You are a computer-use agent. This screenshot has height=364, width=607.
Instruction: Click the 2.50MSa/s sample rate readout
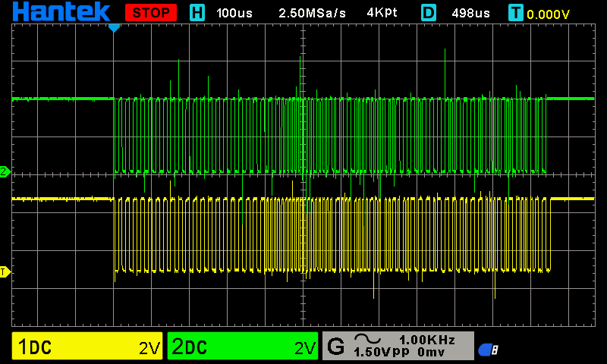point(312,13)
